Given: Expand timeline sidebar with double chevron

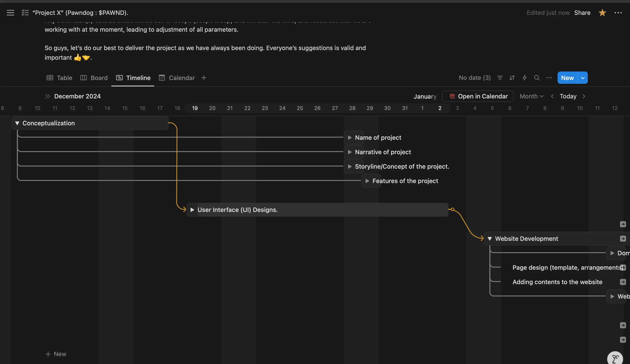Looking at the screenshot, I should (47, 96).
